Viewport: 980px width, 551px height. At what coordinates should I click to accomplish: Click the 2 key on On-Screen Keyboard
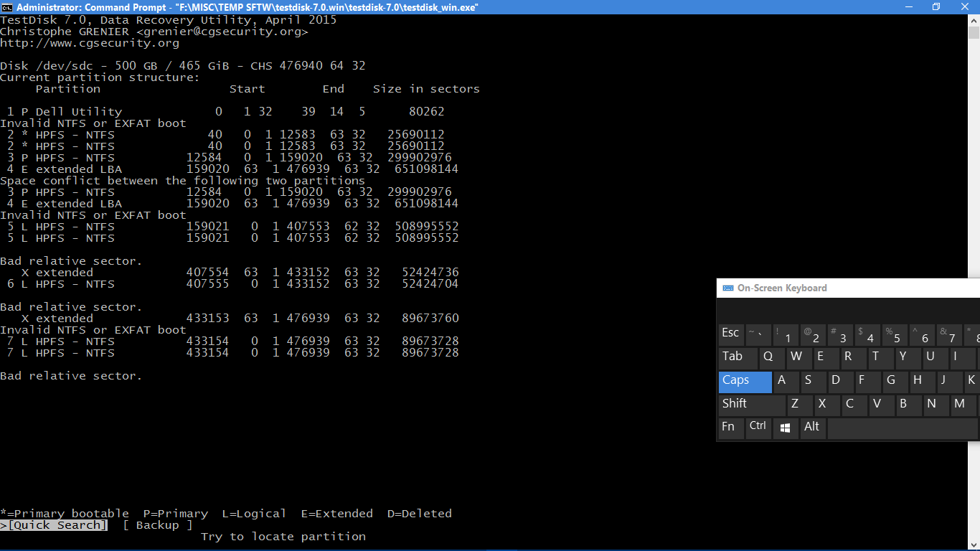(x=813, y=335)
